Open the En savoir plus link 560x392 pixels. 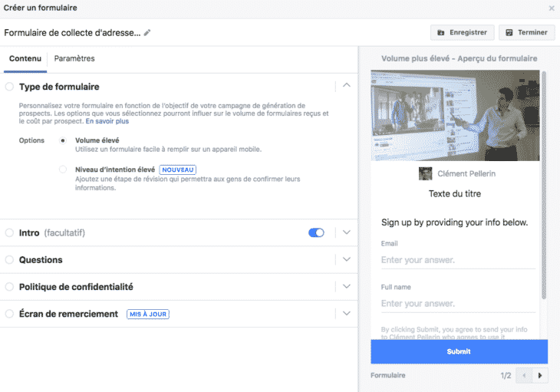(107, 121)
